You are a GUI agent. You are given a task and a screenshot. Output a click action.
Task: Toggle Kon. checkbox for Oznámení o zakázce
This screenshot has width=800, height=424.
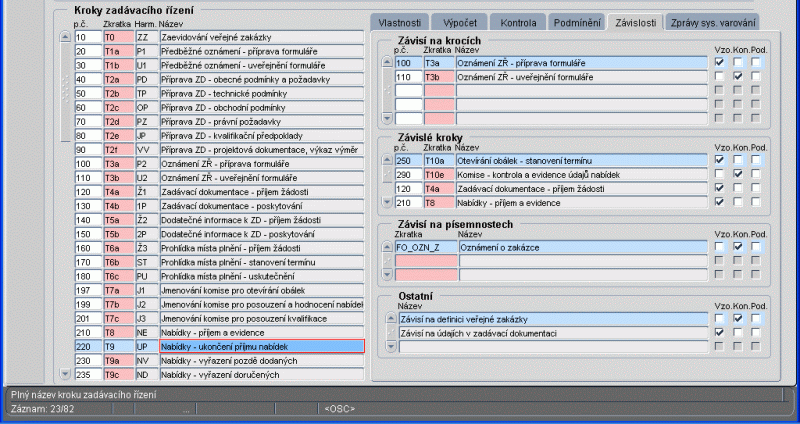pyautogui.click(x=738, y=247)
